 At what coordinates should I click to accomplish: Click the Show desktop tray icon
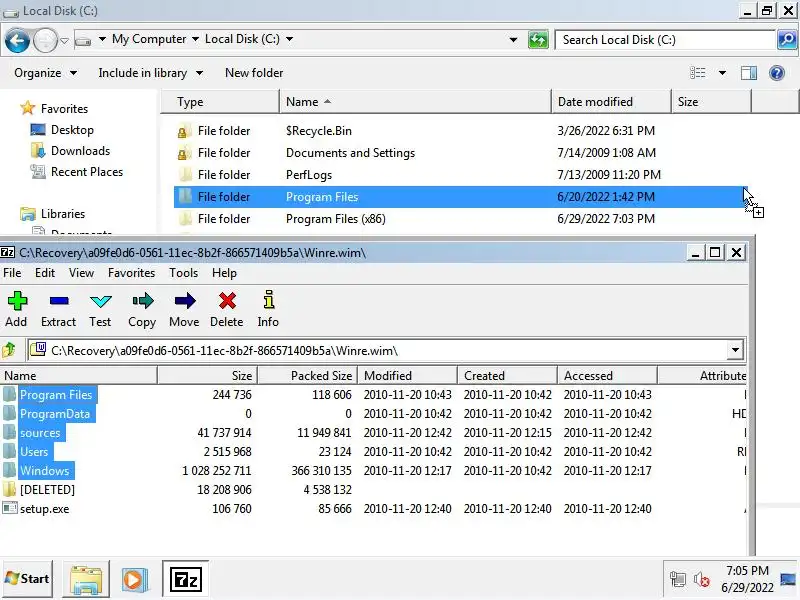[788, 579]
